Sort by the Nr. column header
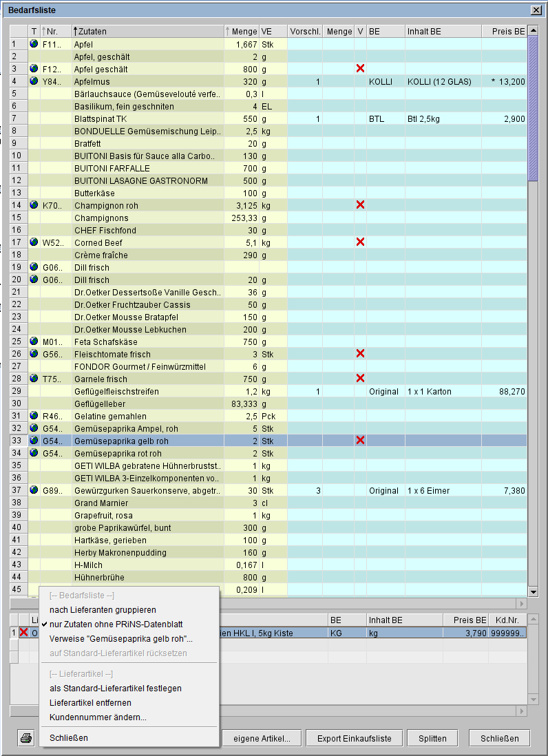 tap(55, 32)
